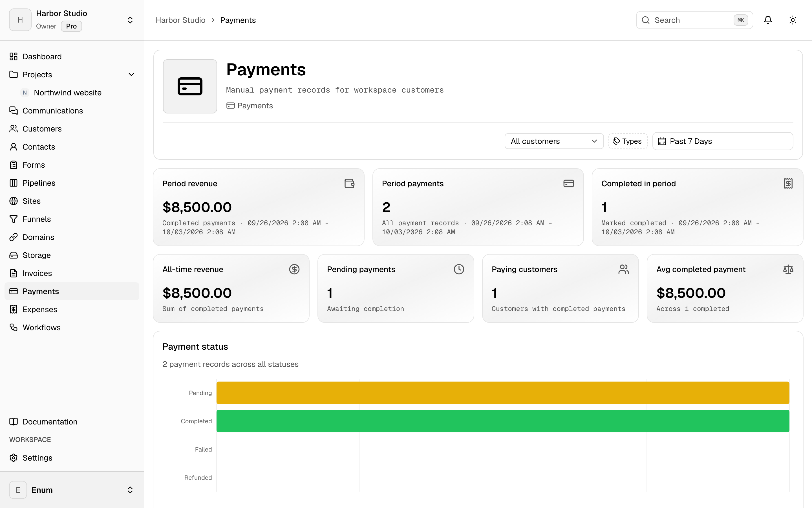812x508 pixels.
Task: Open Customers page
Action: (72, 129)
